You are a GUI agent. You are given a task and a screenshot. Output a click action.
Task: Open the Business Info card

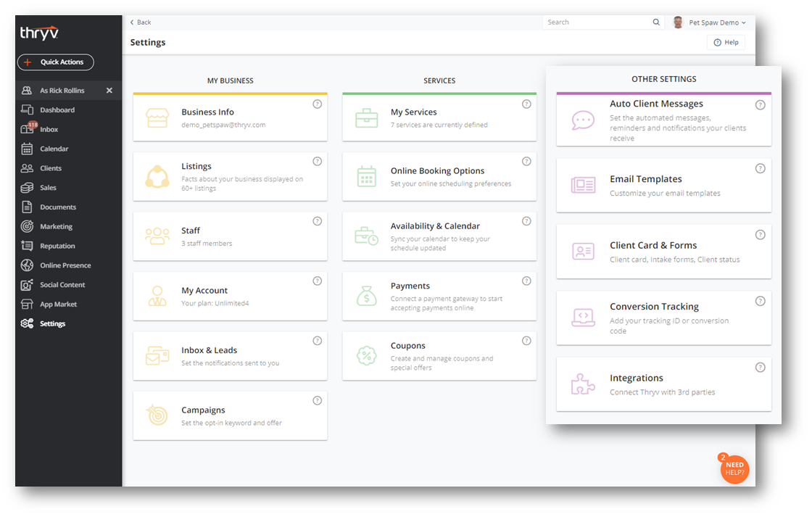[231, 117]
